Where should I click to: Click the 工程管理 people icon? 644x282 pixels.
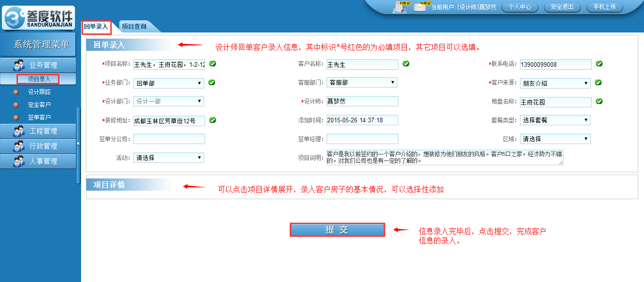(19, 131)
